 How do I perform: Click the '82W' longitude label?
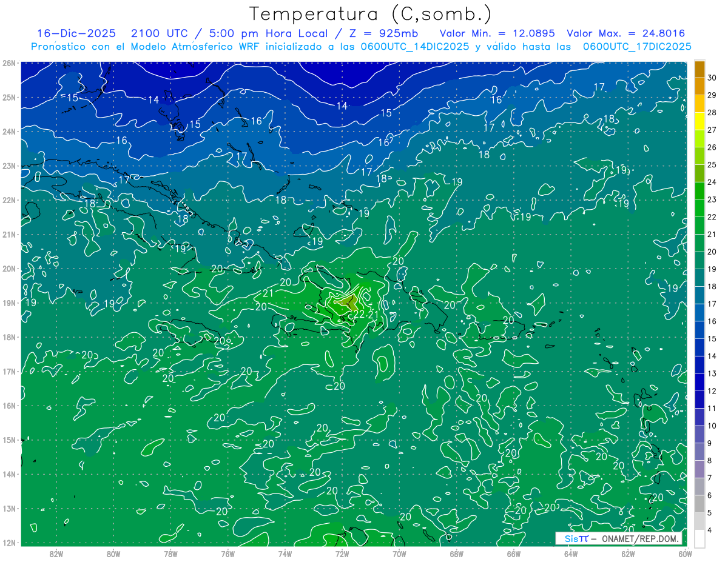pos(56,554)
